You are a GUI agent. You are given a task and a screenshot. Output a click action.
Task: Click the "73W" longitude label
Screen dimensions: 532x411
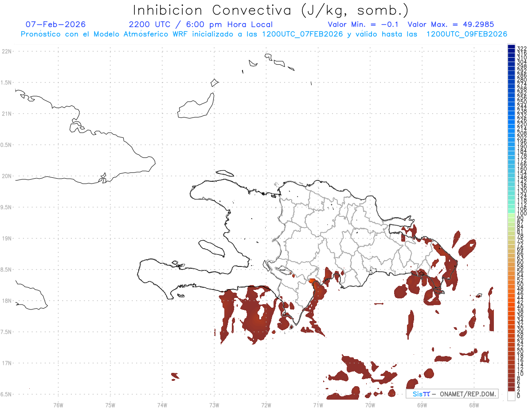click(x=214, y=405)
